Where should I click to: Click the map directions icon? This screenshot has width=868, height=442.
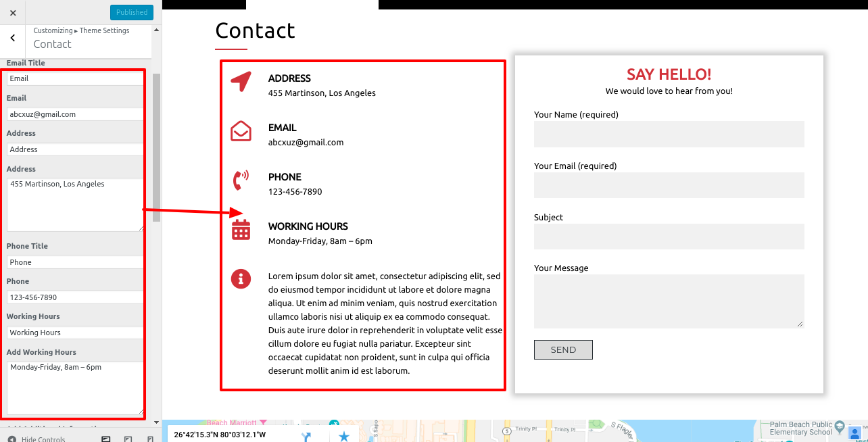[306, 437]
